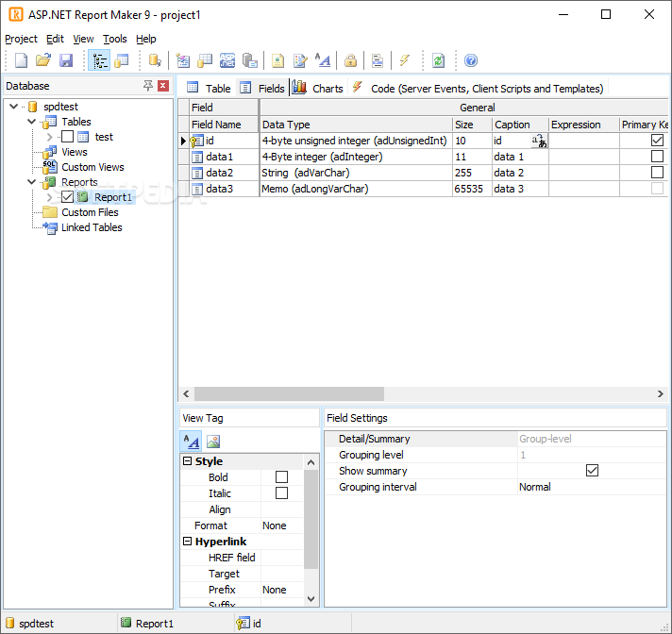The image size is (672, 634).
Task: Open the Help menu
Action: [146, 39]
